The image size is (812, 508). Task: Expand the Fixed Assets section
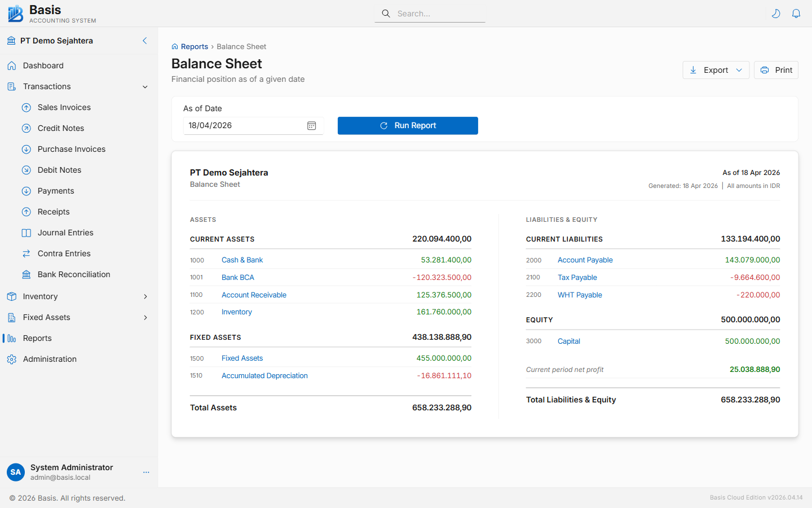[x=145, y=317]
